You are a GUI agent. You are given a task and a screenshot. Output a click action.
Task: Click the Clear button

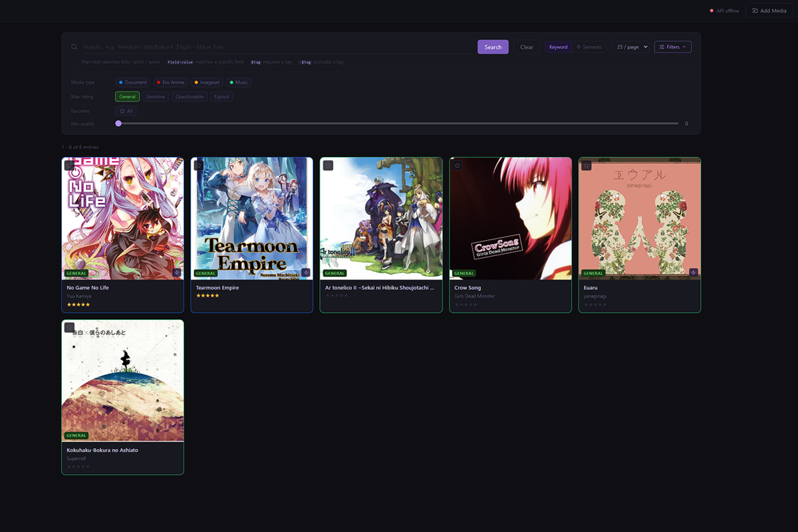(x=527, y=47)
